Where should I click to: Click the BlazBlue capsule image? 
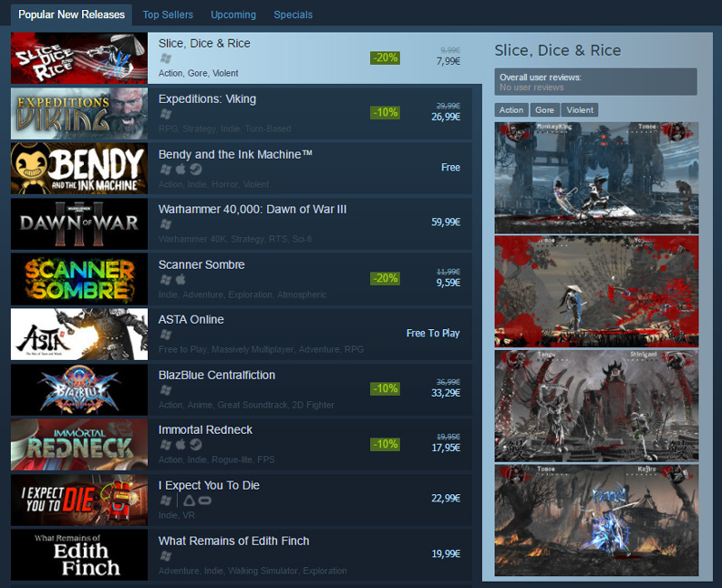point(79,390)
